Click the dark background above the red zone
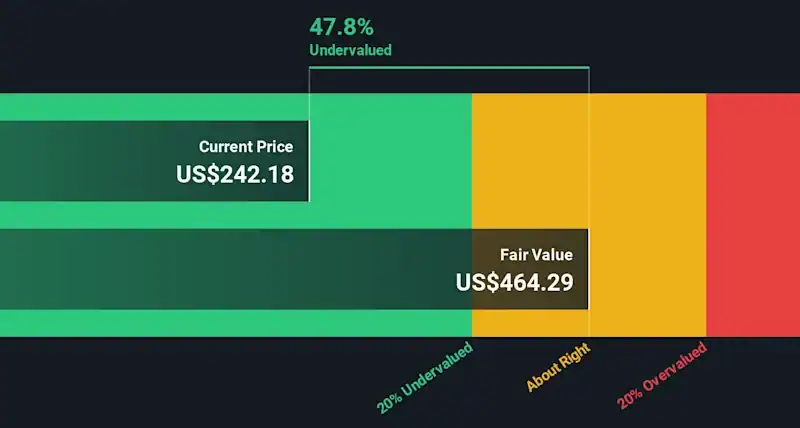 click(753, 45)
